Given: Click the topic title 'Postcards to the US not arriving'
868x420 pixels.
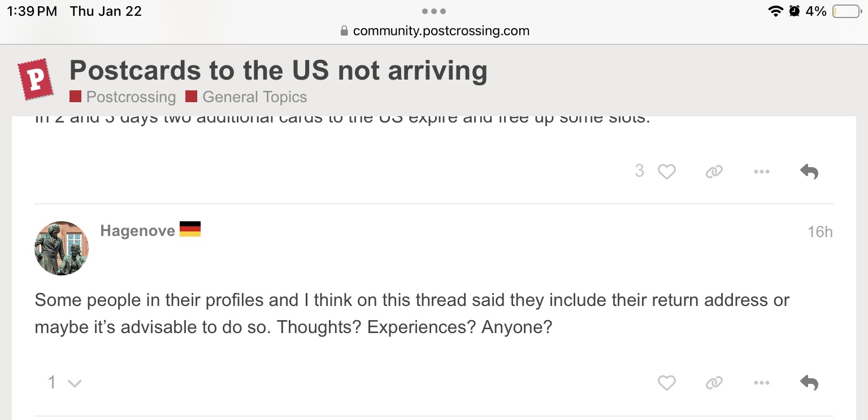Looking at the screenshot, I should click(278, 71).
